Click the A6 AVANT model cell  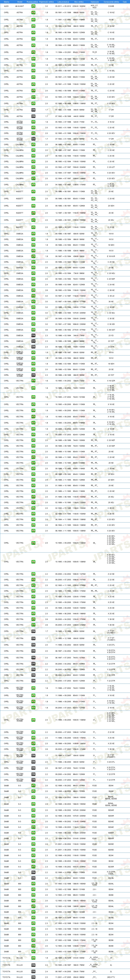pyautogui.click(x=20, y=6)
